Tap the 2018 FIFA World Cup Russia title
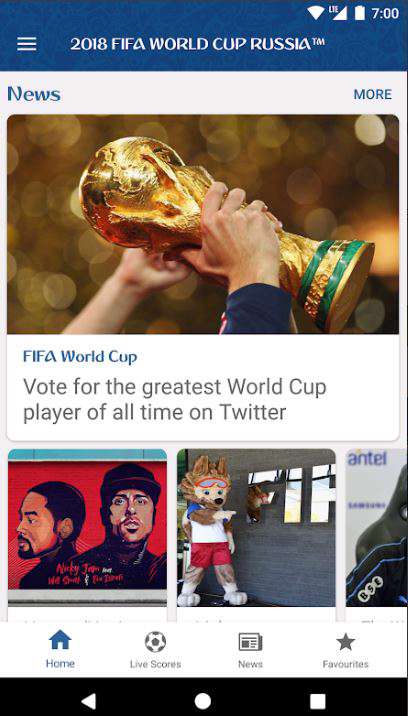 pyautogui.click(x=197, y=44)
